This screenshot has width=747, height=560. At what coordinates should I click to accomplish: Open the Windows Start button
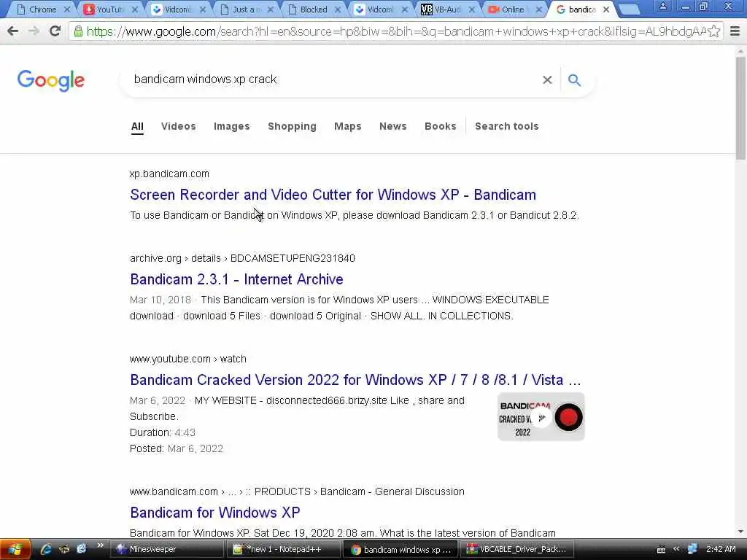coord(15,549)
